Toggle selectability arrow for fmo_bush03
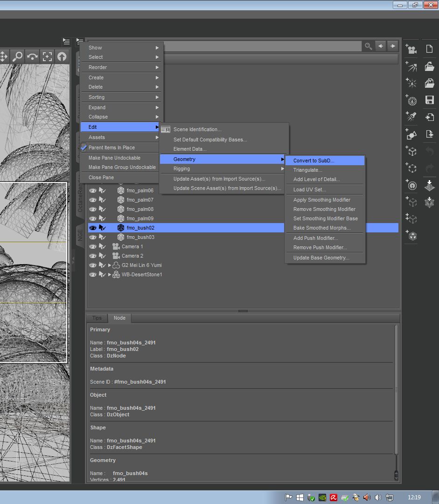The height and width of the screenshot is (504, 439). point(102,237)
